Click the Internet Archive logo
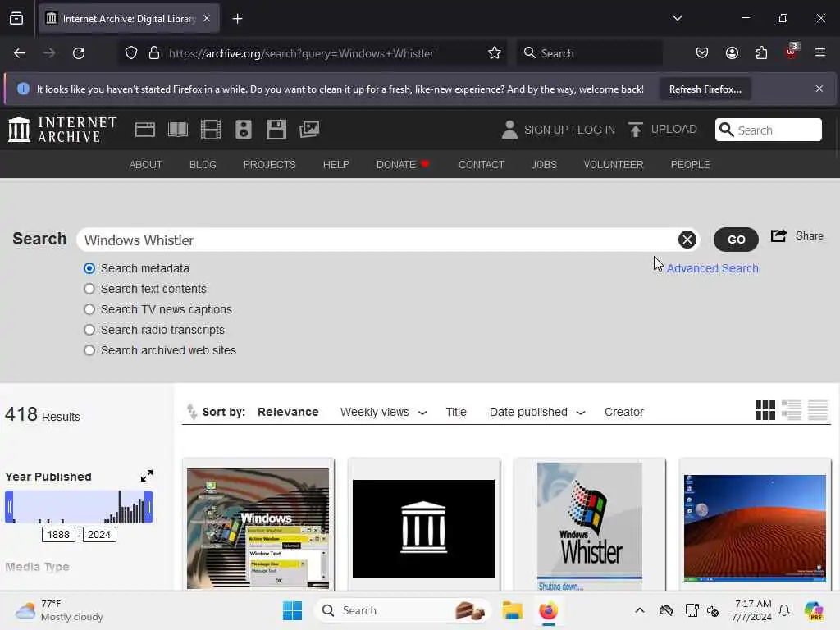Viewport: 840px width, 630px height. 62,130
